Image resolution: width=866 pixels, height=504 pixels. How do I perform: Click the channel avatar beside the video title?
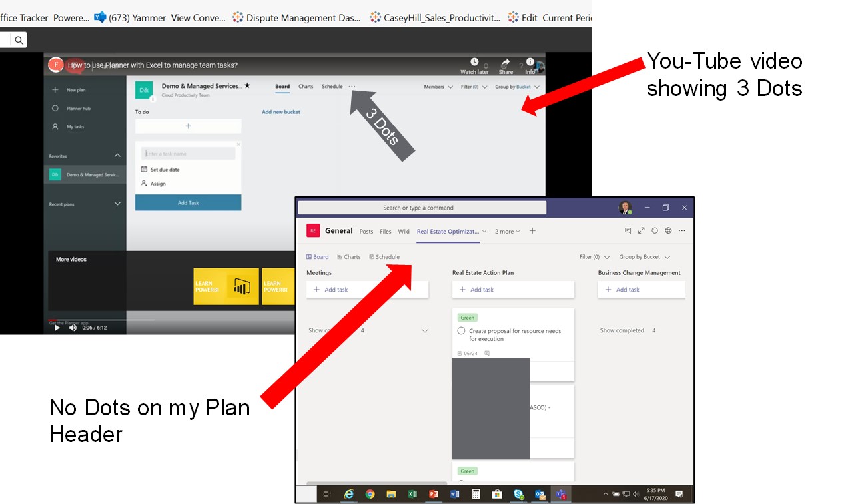coord(56,65)
